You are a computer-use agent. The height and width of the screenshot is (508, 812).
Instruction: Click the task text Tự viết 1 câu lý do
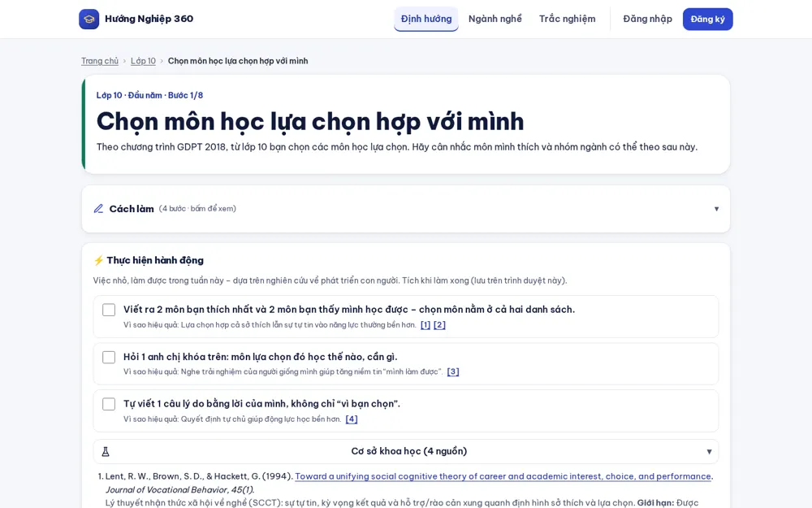click(x=261, y=404)
